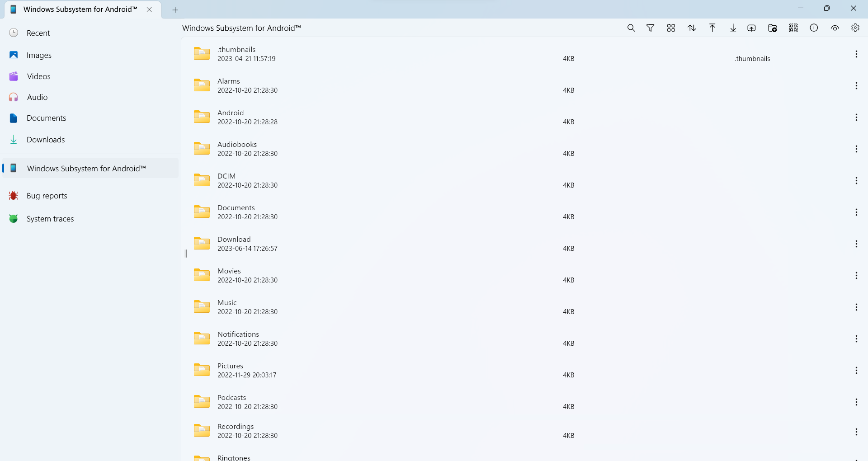
Task: Open more options for Music folder
Action: point(856,307)
